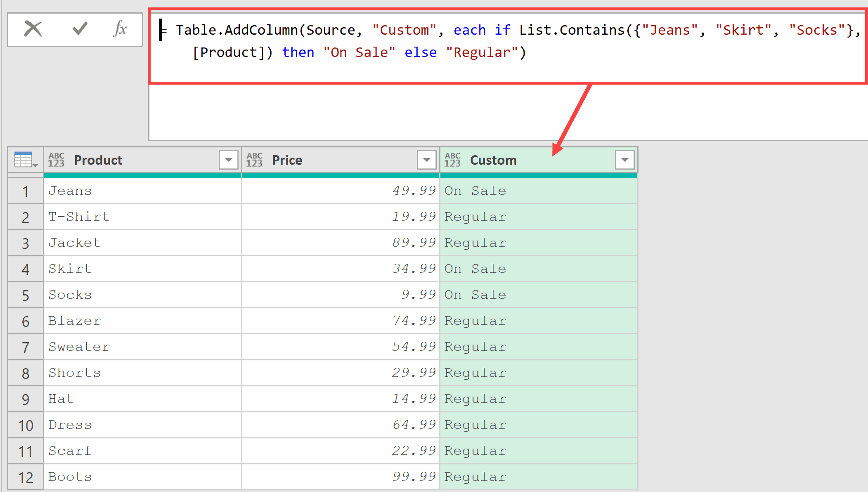Open the table options using the table icon
The image size is (868, 492).
point(23,158)
